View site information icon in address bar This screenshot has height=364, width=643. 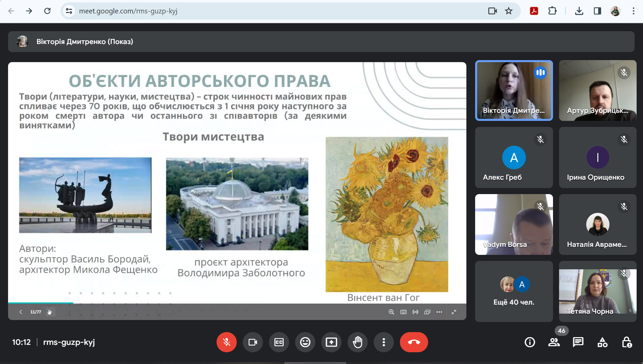point(69,11)
